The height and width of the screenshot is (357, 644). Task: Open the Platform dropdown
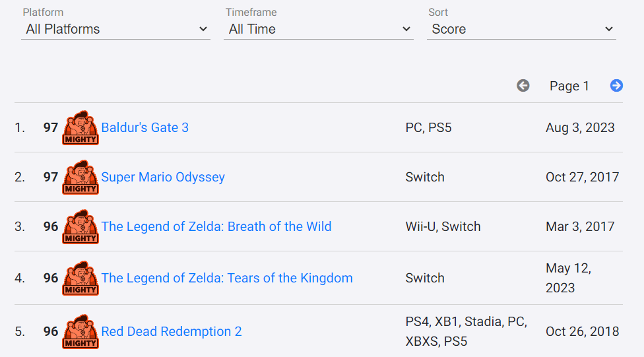115,29
